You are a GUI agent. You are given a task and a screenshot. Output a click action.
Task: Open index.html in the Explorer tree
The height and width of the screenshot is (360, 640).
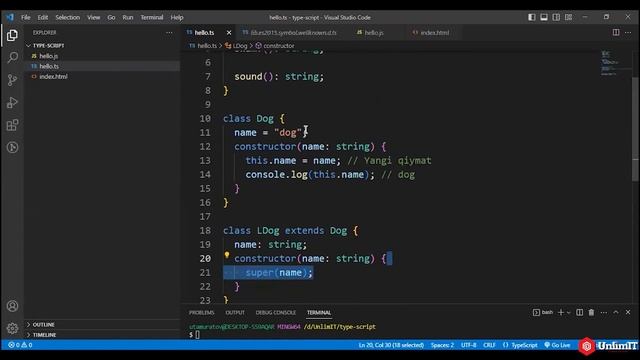[x=102, y=76]
